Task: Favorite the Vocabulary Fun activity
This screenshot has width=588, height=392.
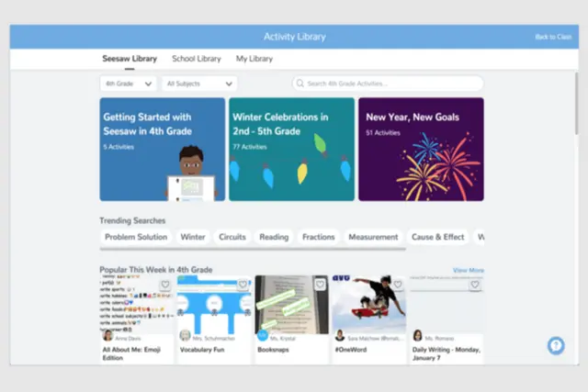Action: point(243,285)
